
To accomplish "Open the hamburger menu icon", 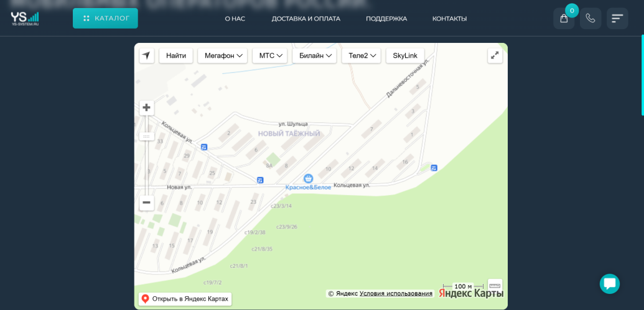I will pyautogui.click(x=617, y=19).
